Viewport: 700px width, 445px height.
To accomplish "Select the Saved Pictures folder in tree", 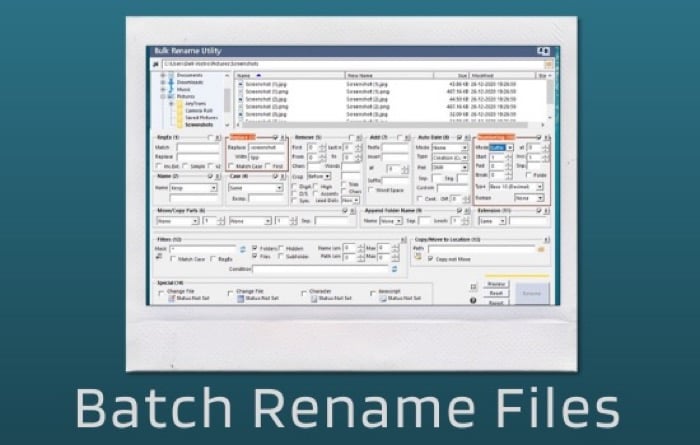I will pos(202,118).
